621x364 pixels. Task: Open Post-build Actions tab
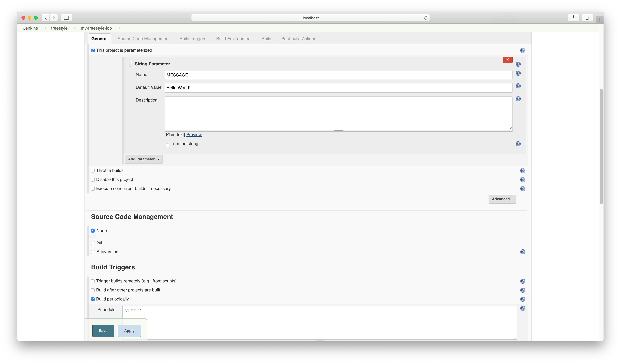(x=298, y=39)
